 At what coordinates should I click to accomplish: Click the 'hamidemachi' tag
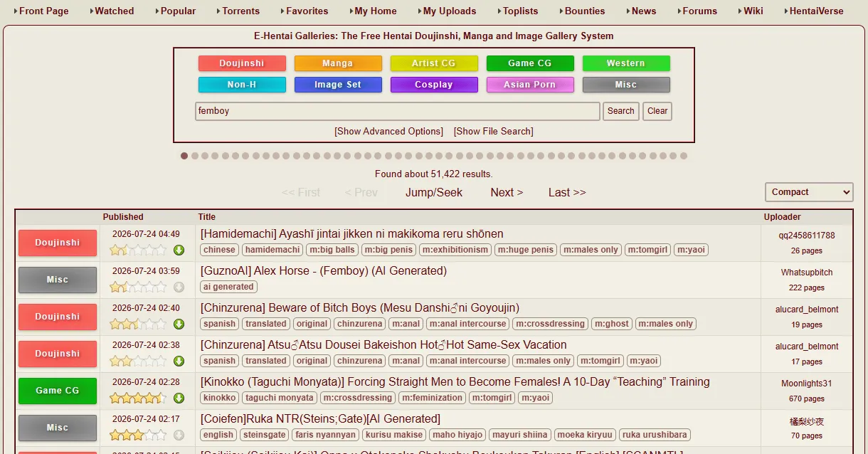(x=272, y=250)
